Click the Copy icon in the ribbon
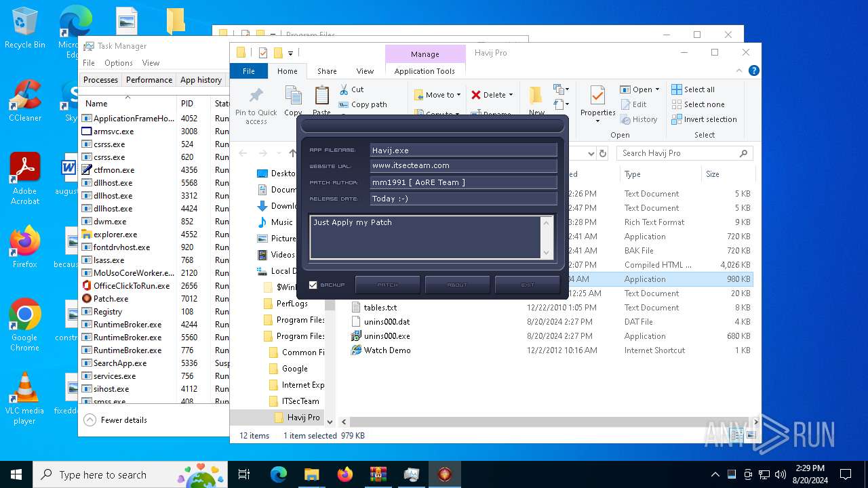The height and width of the screenshot is (488, 868). pos(293,96)
